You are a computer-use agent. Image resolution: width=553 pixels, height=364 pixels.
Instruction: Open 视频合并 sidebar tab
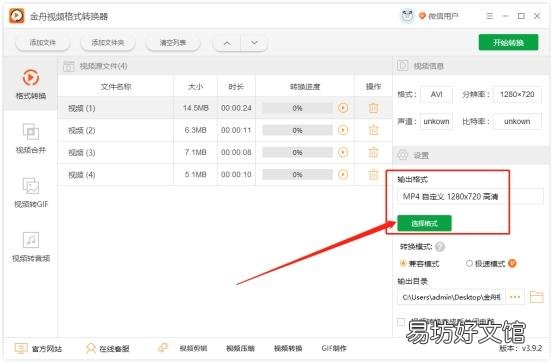(x=31, y=139)
